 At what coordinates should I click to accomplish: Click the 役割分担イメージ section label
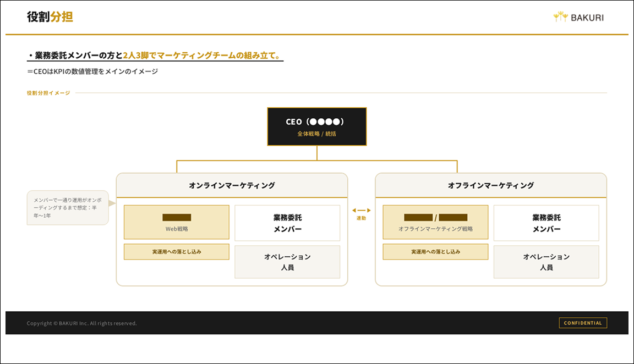click(48, 93)
